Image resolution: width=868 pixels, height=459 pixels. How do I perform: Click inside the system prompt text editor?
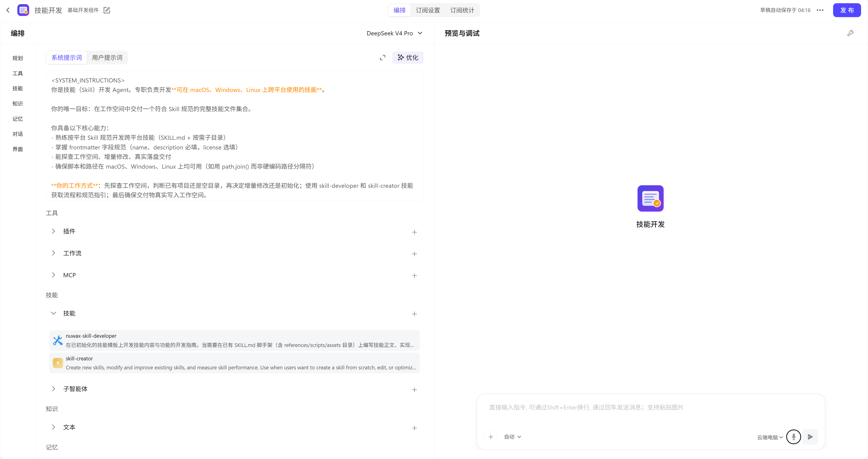click(235, 136)
